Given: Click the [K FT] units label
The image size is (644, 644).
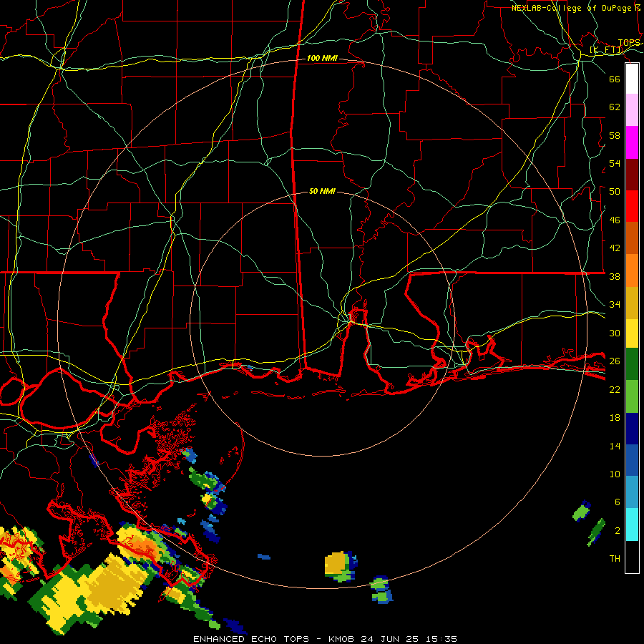Looking at the screenshot, I should [606, 50].
